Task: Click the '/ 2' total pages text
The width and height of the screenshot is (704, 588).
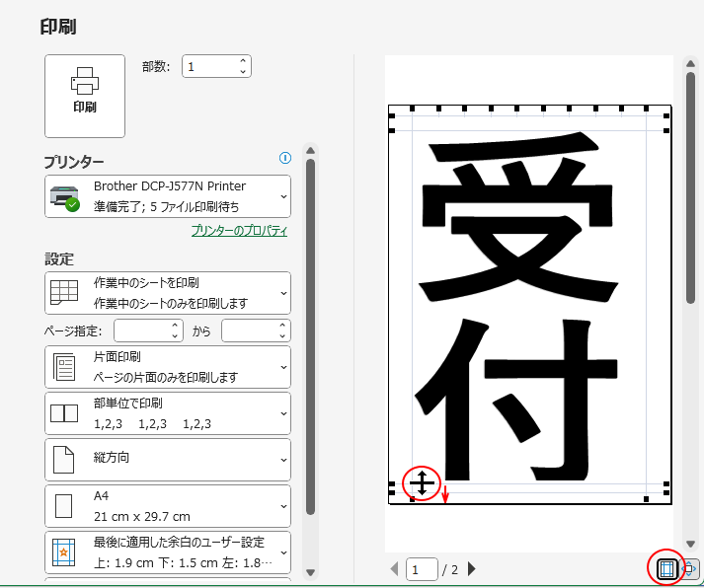Action: 449,569
